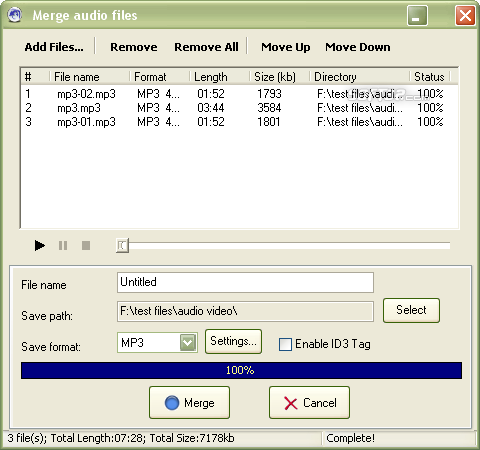Click Move Down in the toolbar
This screenshot has width=480, height=450.
tap(358, 47)
